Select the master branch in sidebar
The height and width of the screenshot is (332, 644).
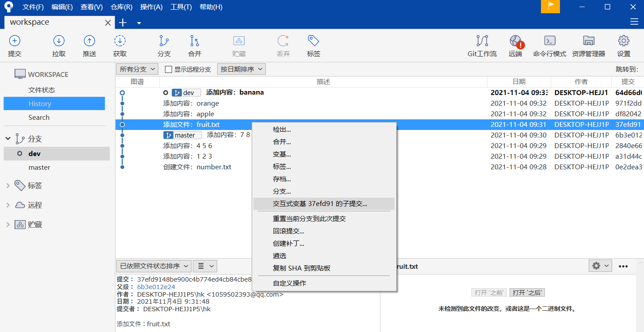tap(39, 167)
